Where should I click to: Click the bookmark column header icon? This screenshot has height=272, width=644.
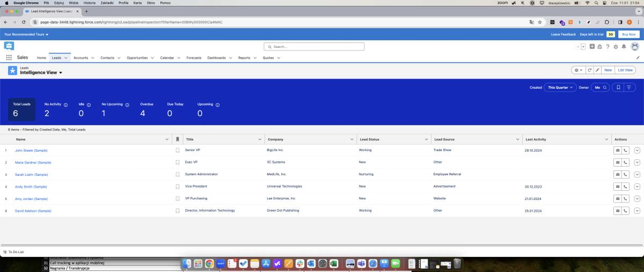(x=178, y=139)
